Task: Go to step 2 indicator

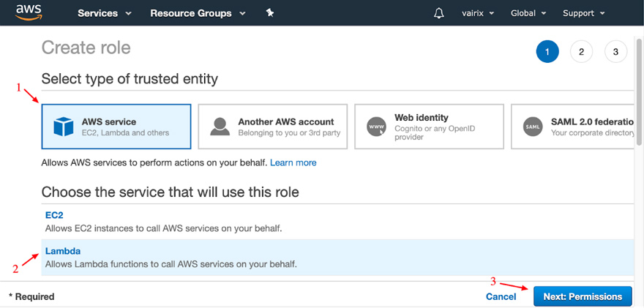Action: coord(581,52)
